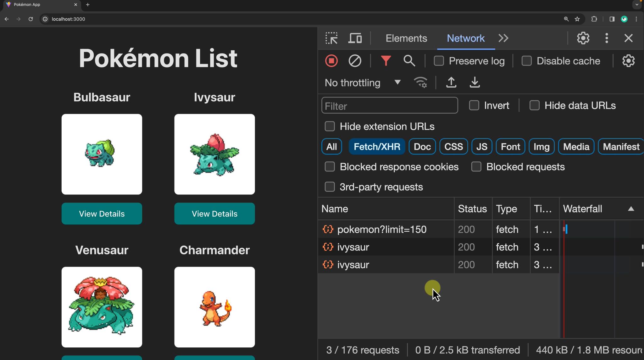Expand more DevTools tabs chevron
644x360 pixels.
(x=503, y=38)
